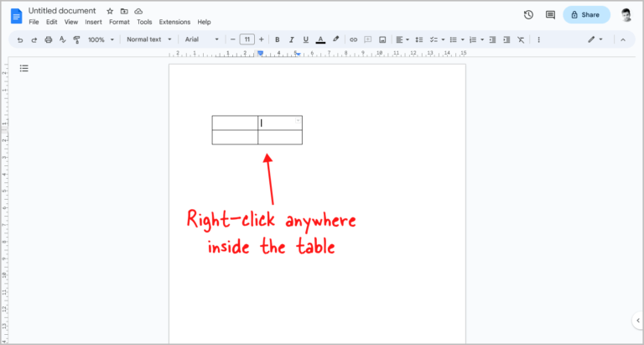Viewport: 644px width, 345px height.
Task: Create a checklist
Action: pos(434,40)
